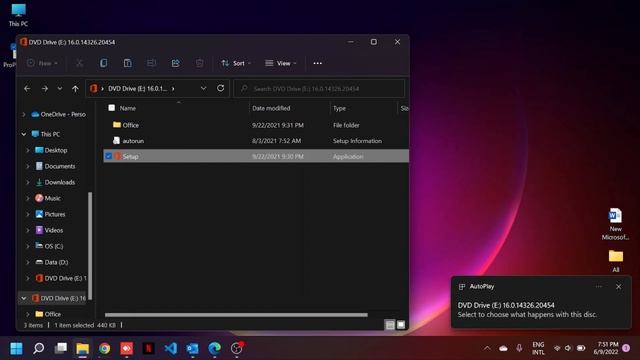Expand the Desktop tree node
The width and height of the screenshot is (640, 360).
28,150
